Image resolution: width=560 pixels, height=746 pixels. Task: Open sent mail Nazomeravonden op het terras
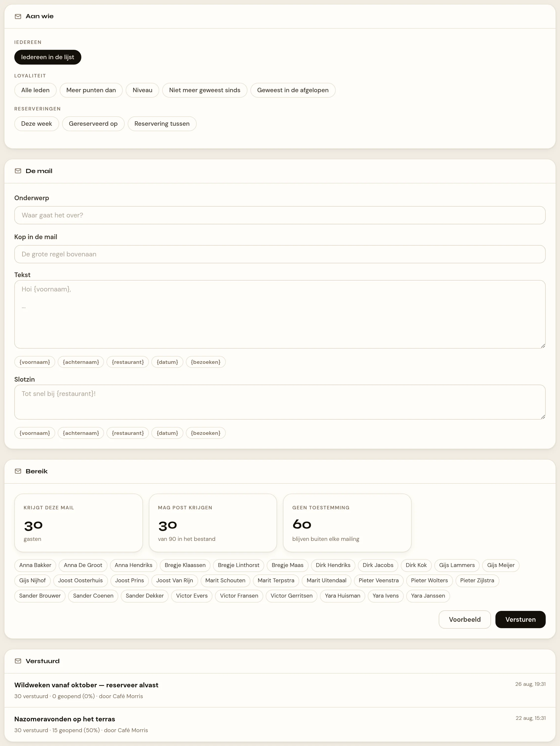click(280, 724)
